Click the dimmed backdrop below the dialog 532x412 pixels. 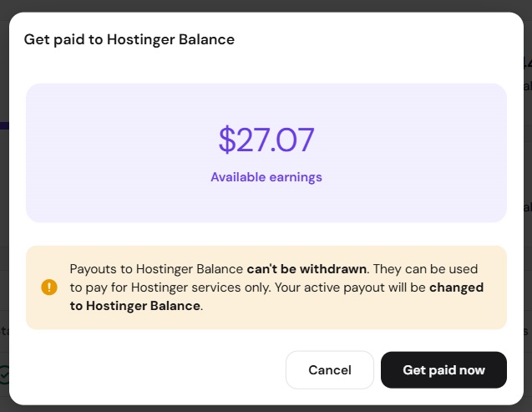point(266,409)
